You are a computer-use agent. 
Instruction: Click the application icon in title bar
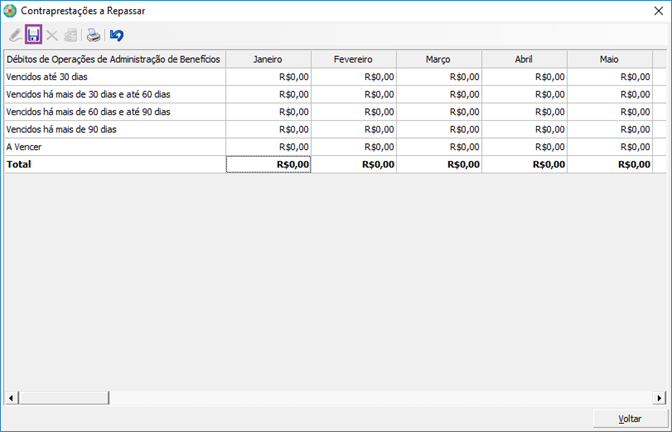[10, 10]
